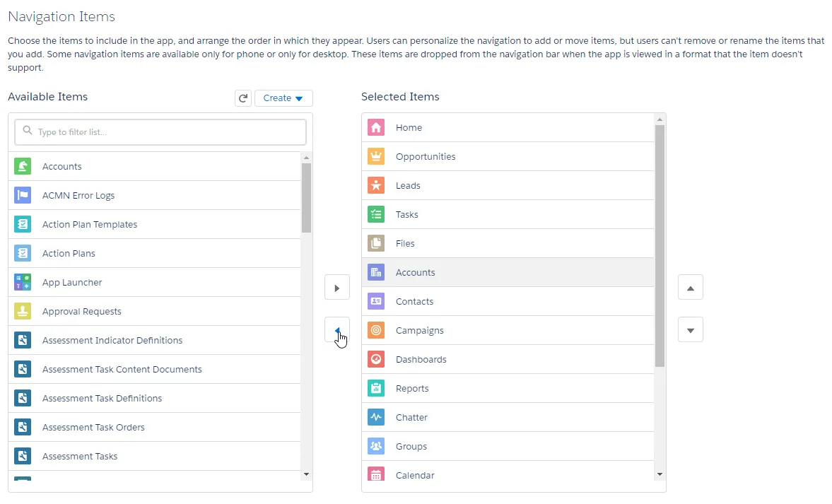832x504 pixels.
Task: Select the ACMN Error Logs flag icon
Action: [x=23, y=195]
